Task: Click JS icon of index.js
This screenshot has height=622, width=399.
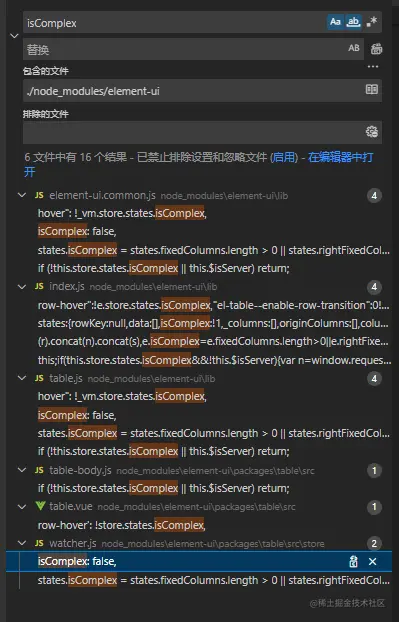Action: pos(39,286)
